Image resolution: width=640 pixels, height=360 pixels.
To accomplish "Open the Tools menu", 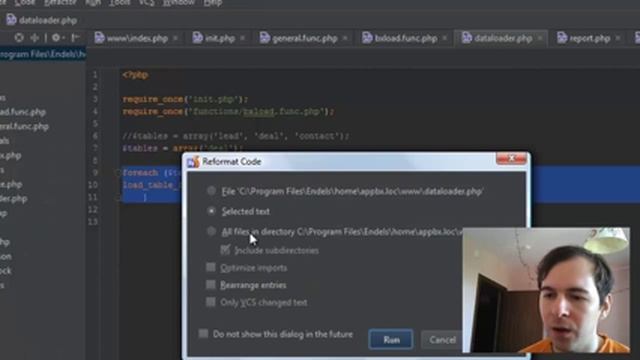I will click(x=120, y=3).
